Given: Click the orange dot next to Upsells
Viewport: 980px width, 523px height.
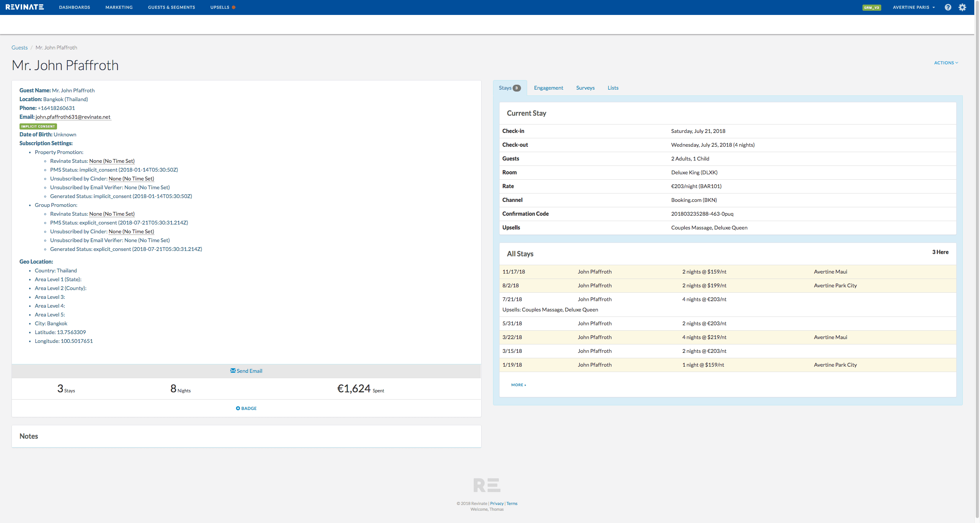Looking at the screenshot, I should point(234,7).
